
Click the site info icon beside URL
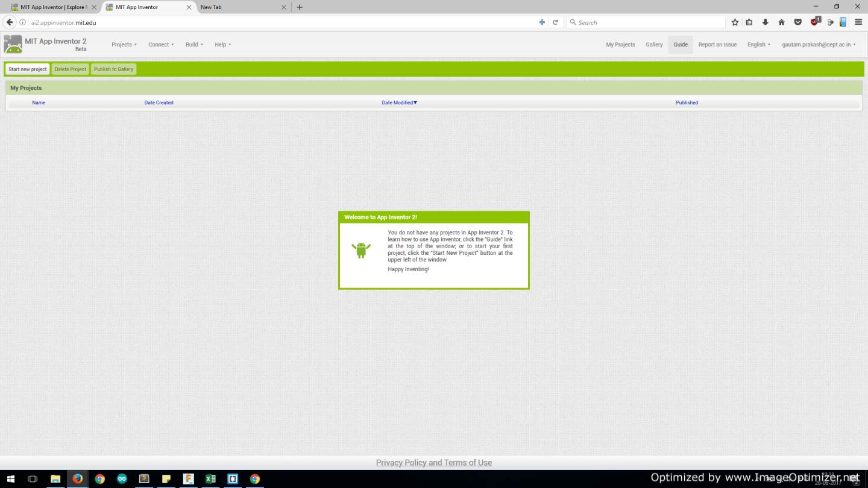(x=23, y=22)
